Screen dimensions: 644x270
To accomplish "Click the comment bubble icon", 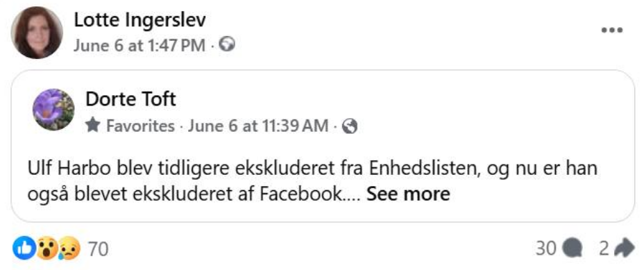I will (572, 248).
